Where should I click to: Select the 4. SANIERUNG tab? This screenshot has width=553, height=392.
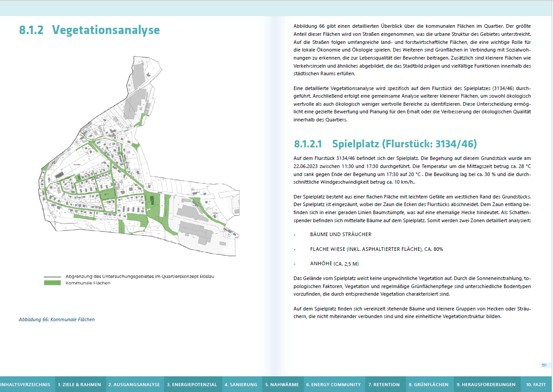point(241,384)
